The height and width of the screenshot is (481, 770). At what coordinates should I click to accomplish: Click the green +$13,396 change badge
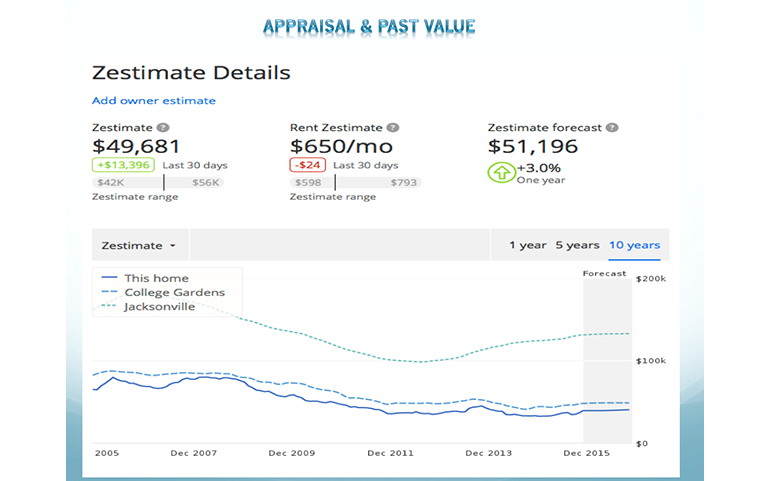(121, 165)
